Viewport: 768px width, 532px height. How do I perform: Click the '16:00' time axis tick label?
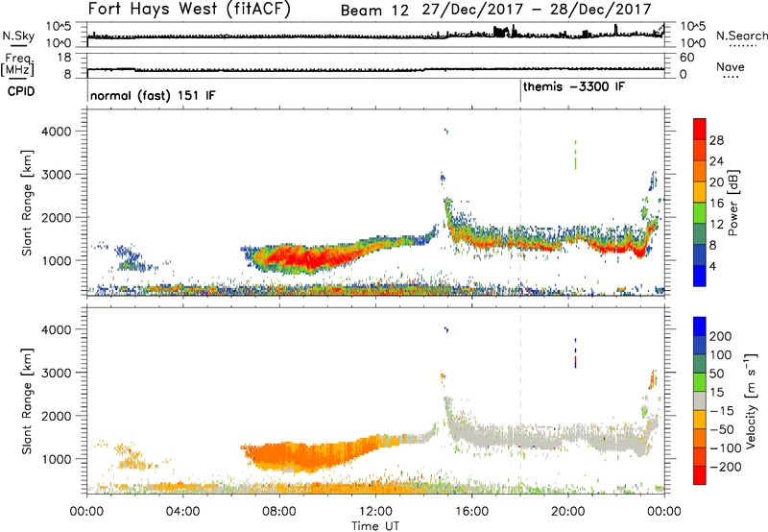[471, 512]
